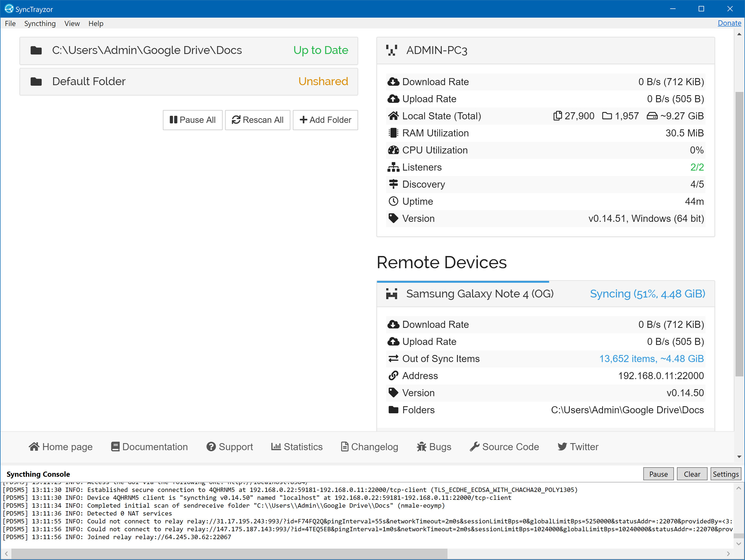This screenshot has width=745, height=560.
Task: Click the web view vertical scrollbar thumb
Action: 739,234
